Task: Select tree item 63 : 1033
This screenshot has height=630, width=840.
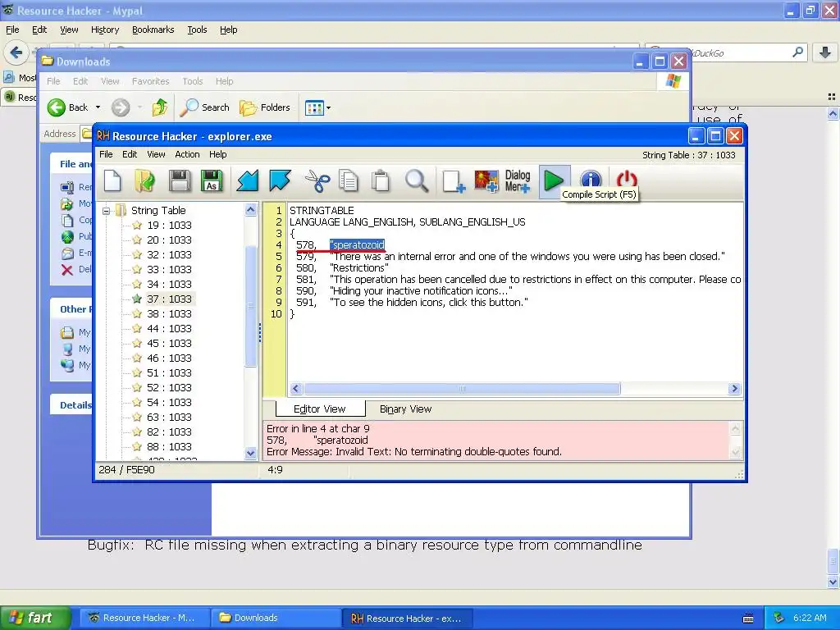Action: pos(169,417)
